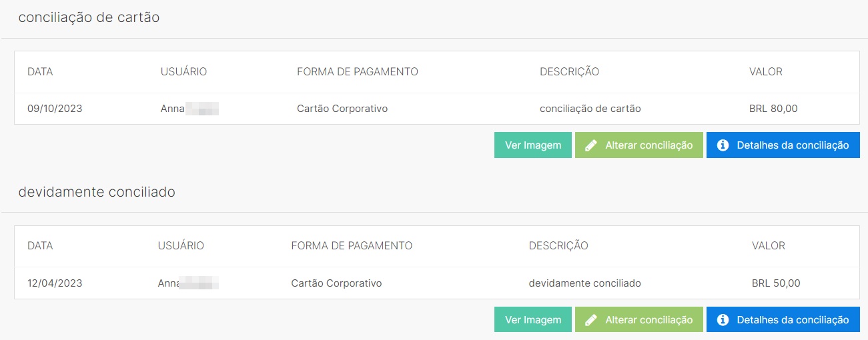The image size is (868, 340).
Task: Click pencil icon for the BRL 80,00 reconciliation
Action: pyautogui.click(x=590, y=145)
